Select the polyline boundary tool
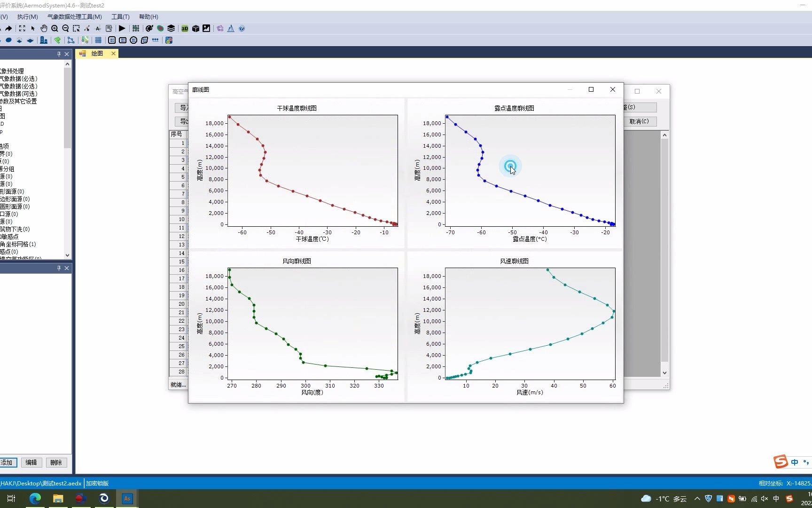The width and height of the screenshot is (812, 508). point(71,40)
